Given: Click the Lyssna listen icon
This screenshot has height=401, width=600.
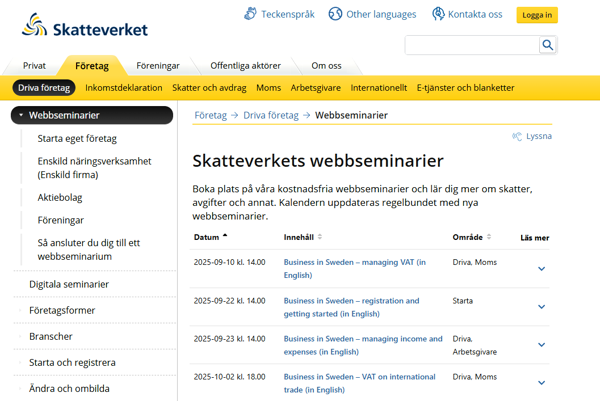Looking at the screenshot, I should 517,136.
